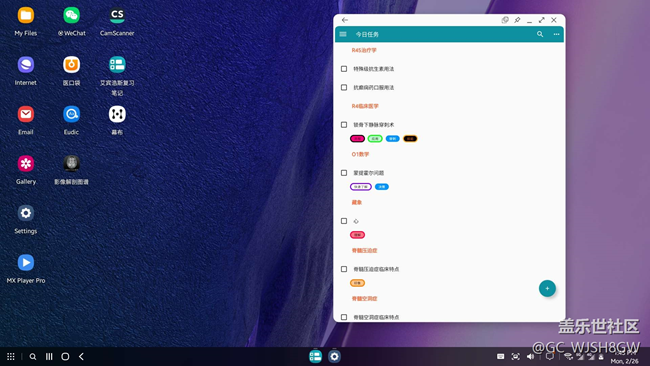Open the R4临床医学 notebook heading

pos(365,106)
